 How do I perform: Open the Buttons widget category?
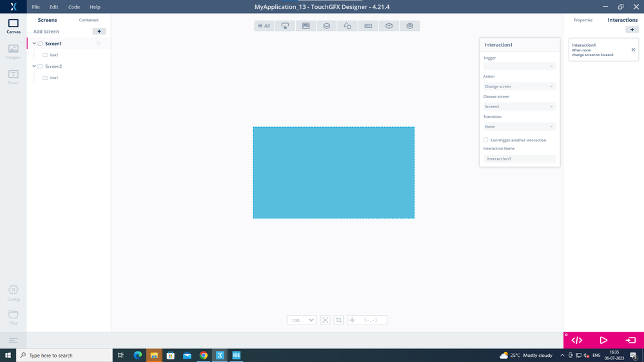click(x=285, y=26)
